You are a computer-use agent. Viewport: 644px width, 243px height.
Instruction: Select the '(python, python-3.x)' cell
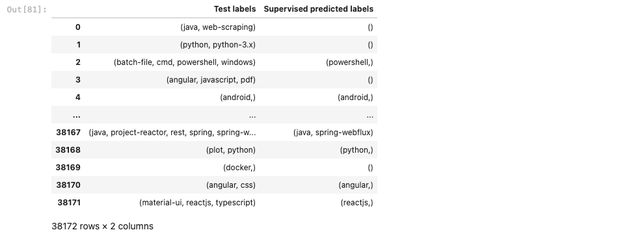(x=218, y=45)
